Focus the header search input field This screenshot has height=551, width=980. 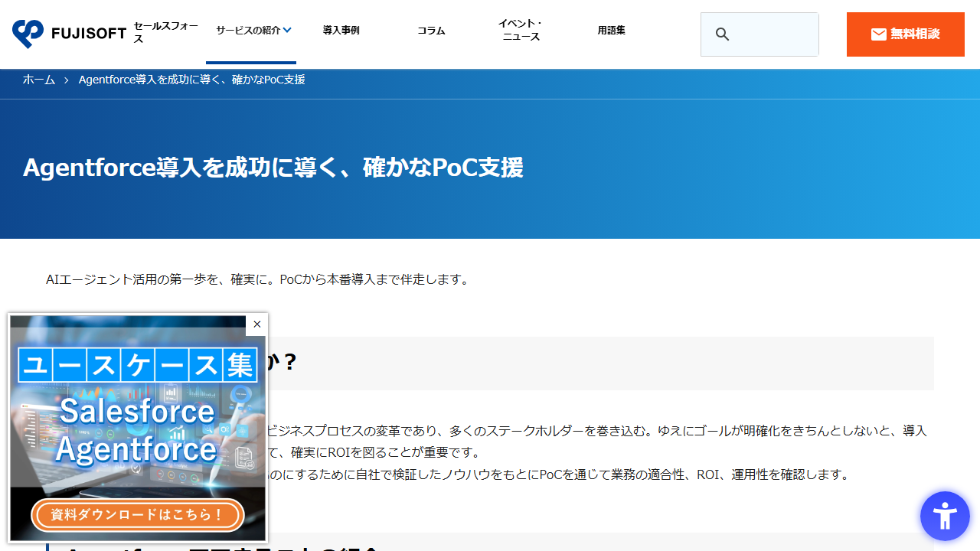(x=759, y=34)
